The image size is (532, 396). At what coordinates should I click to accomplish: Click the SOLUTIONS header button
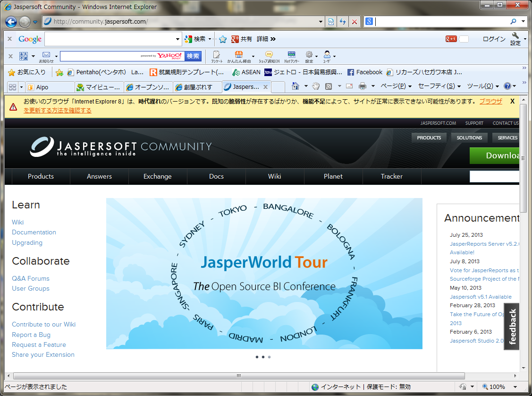coord(469,138)
